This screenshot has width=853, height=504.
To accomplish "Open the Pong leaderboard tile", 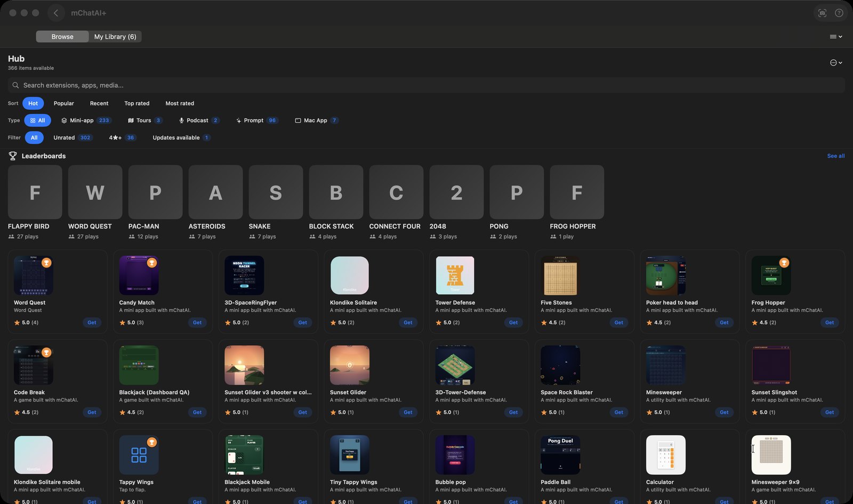I will click(517, 192).
